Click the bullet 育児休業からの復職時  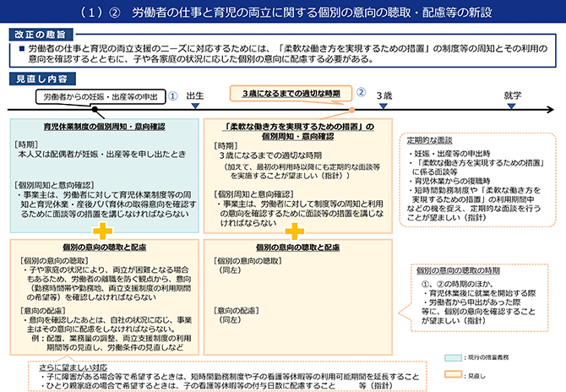449,181
